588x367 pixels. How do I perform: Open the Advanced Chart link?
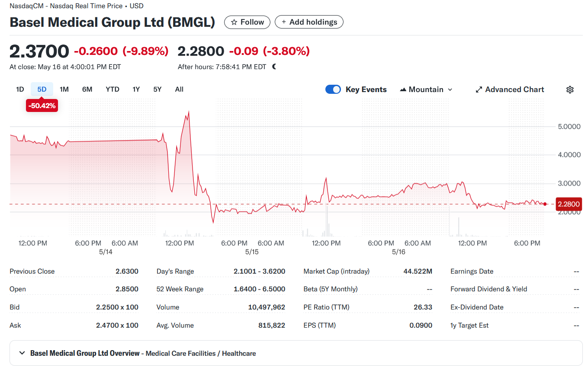point(510,89)
